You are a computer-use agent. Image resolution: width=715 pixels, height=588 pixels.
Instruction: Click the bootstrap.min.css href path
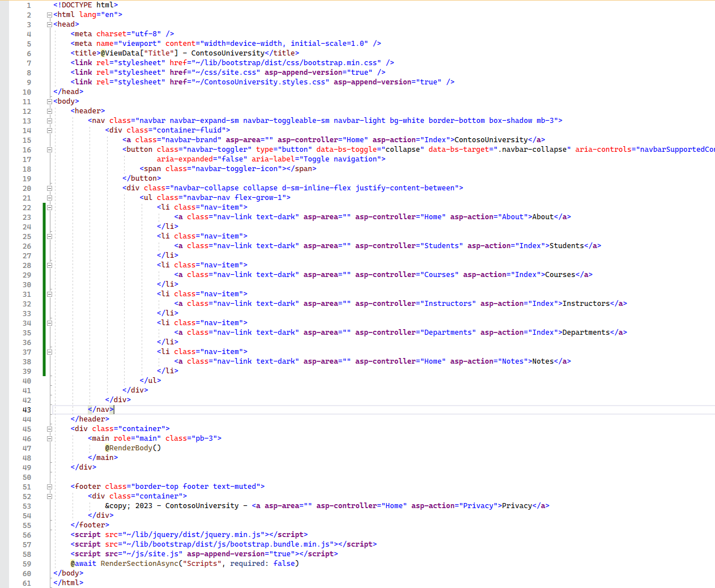click(287, 63)
